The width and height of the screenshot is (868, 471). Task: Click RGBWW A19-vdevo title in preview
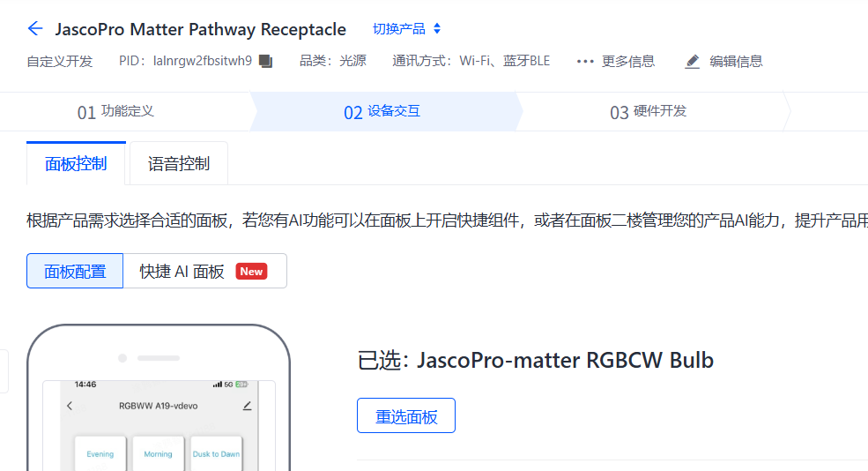click(x=159, y=406)
